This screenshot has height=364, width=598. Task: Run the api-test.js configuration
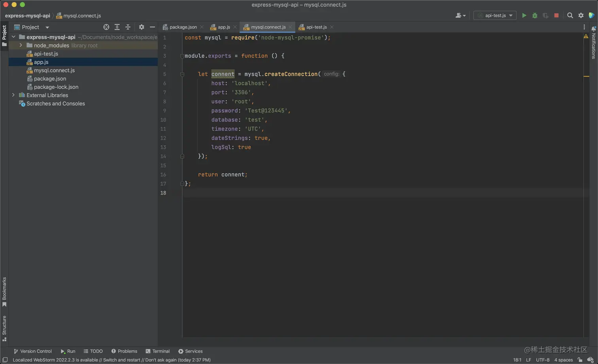[524, 15]
